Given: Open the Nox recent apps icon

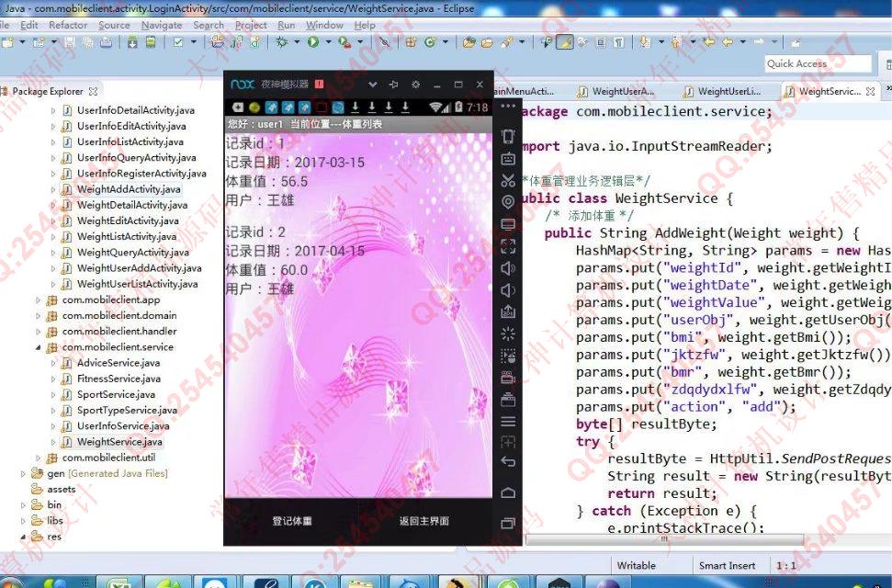Looking at the screenshot, I should click(x=508, y=524).
